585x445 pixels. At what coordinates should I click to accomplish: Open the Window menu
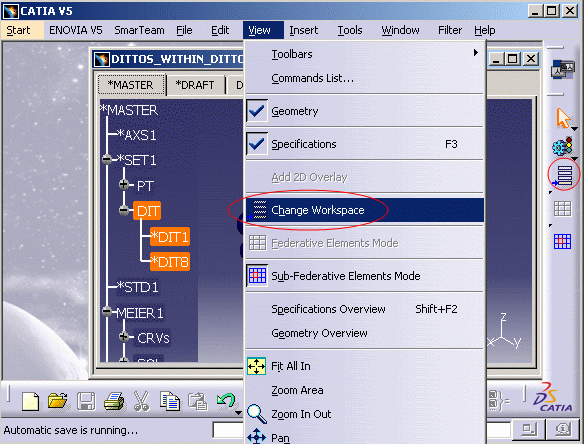[x=400, y=30]
